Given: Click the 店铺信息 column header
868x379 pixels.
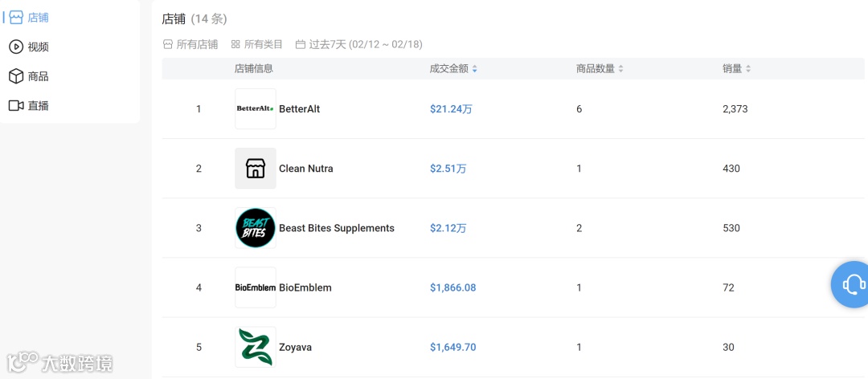Looking at the screenshot, I should coord(253,68).
